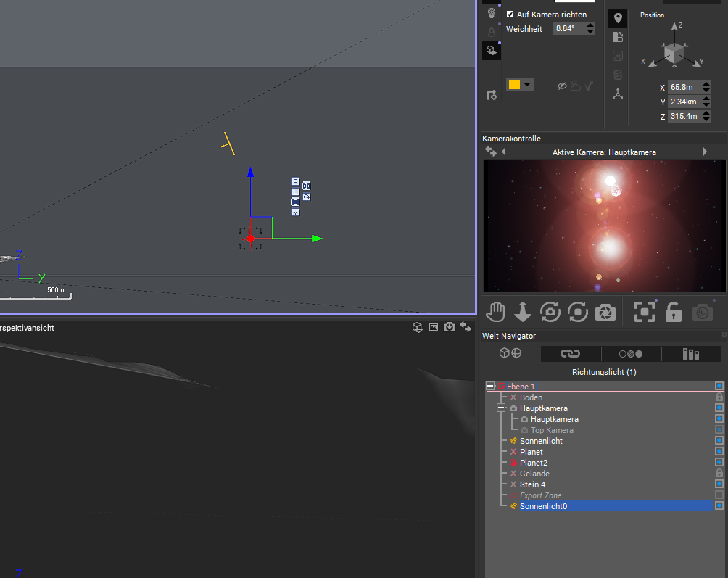Decrease Position Z with the down stepper
728x578 pixels.
tap(706, 119)
